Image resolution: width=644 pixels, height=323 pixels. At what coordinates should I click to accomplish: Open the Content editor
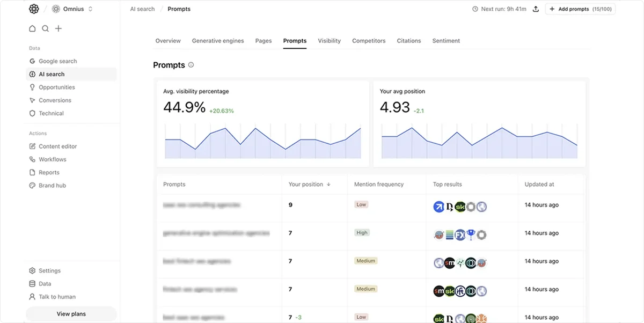(58, 146)
